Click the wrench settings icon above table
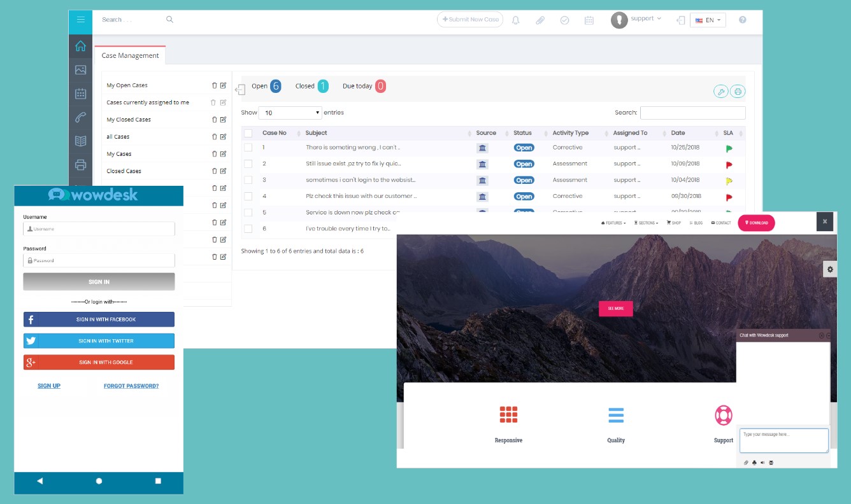The width and height of the screenshot is (851, 504). (721, 92)
